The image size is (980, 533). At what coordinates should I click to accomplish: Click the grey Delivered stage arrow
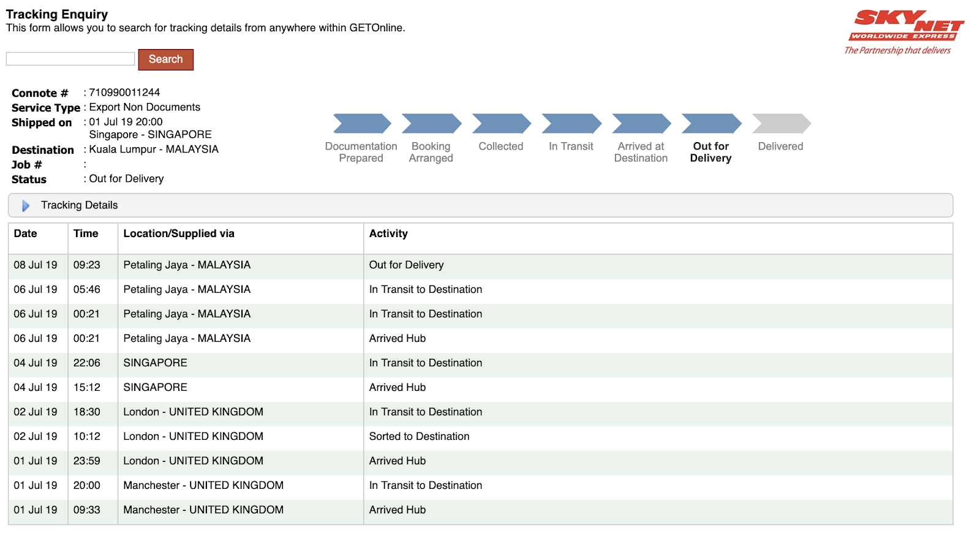coord(781,124)
